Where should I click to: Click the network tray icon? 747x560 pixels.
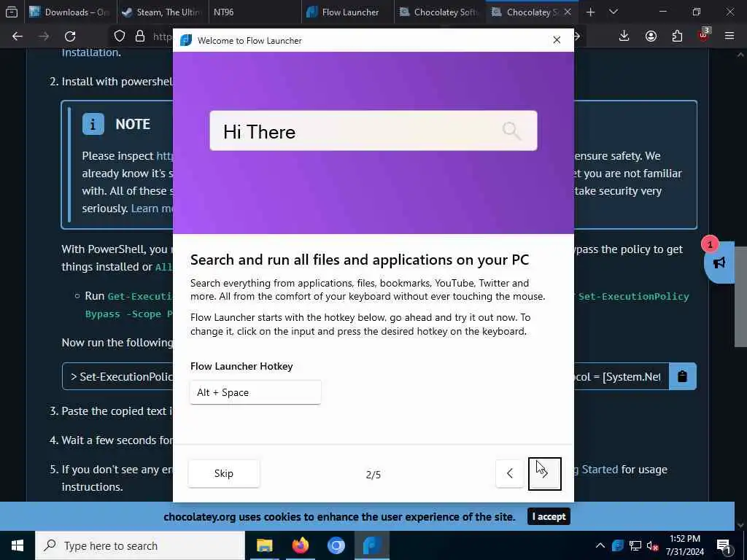click(x=635, y=545)
